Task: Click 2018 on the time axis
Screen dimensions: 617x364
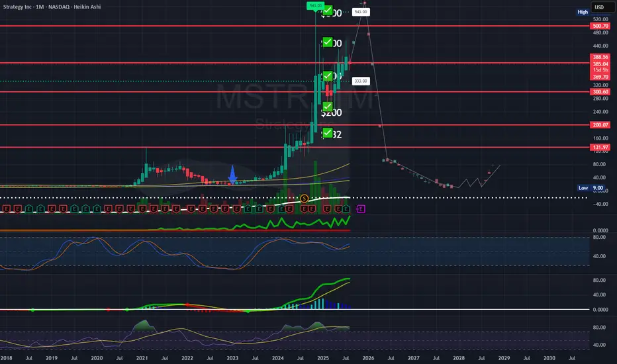Action: (x=7, y=358)
